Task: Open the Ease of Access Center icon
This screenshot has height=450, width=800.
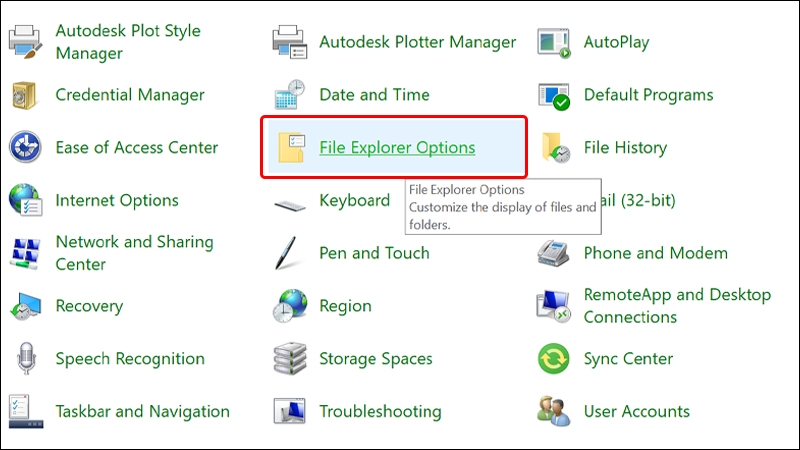Action: point(24,148)
